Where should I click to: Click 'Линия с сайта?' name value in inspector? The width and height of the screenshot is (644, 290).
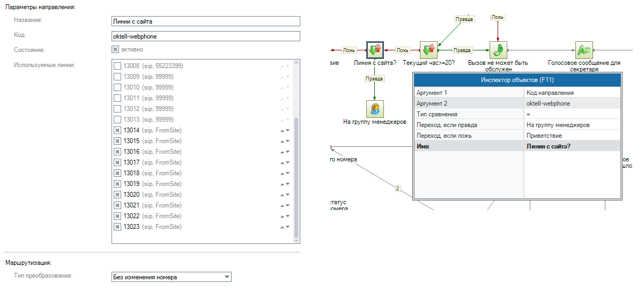click(x=572, y=146)
